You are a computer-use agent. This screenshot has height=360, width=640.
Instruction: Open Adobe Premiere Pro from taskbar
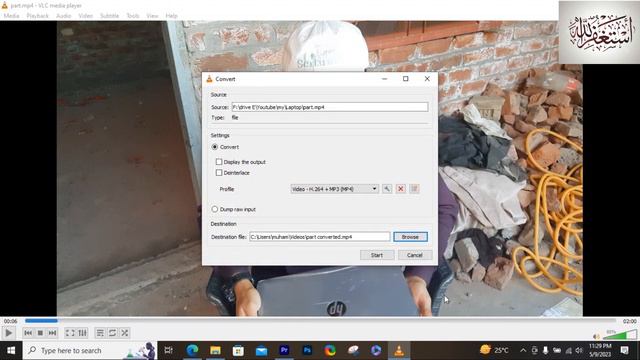284,351
